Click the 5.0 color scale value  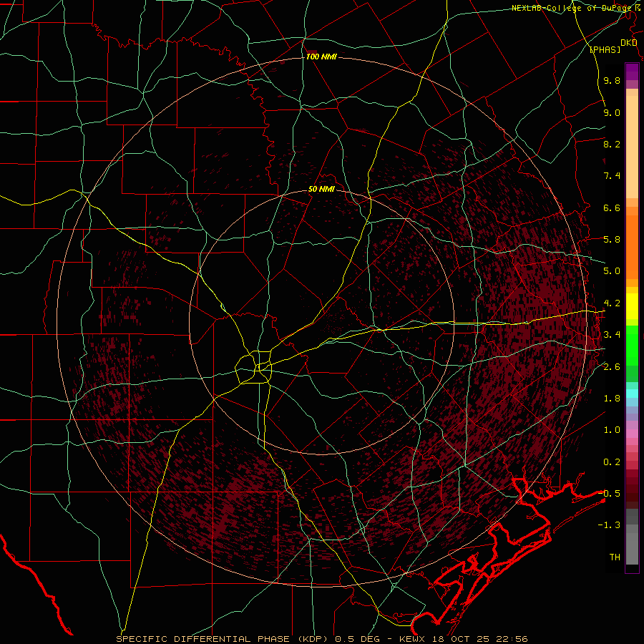pos(612,271)
